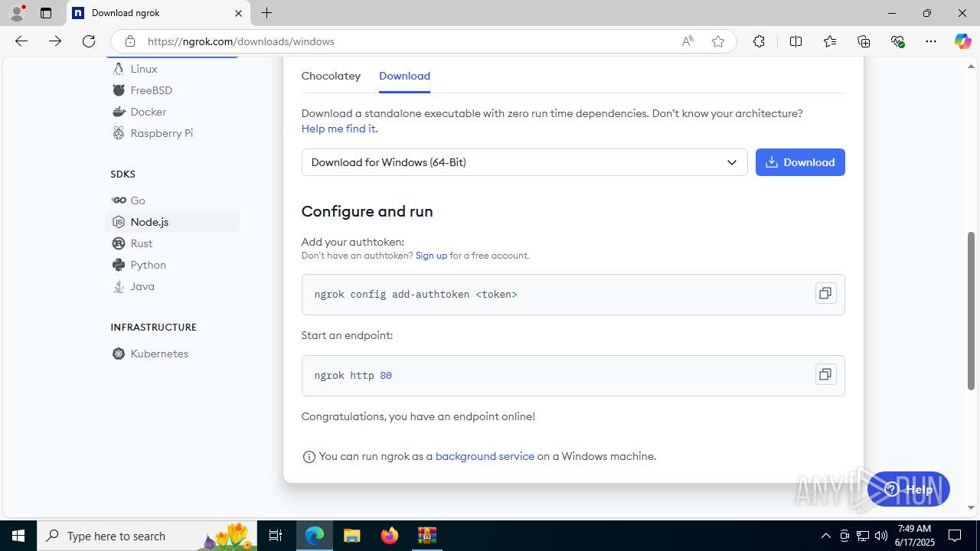The height and width of the screenshot is (551, 980).
Task: Click the taskbar search box
Action: [x=147, y=536]
